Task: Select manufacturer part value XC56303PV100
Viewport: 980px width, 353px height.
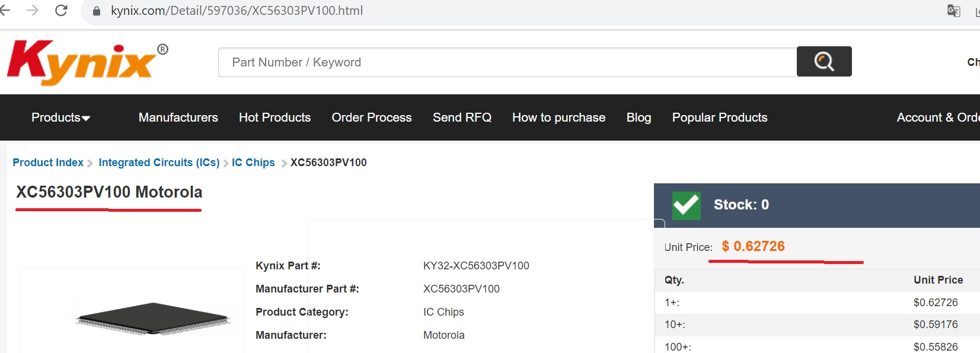Action: [x=461, y=289]
